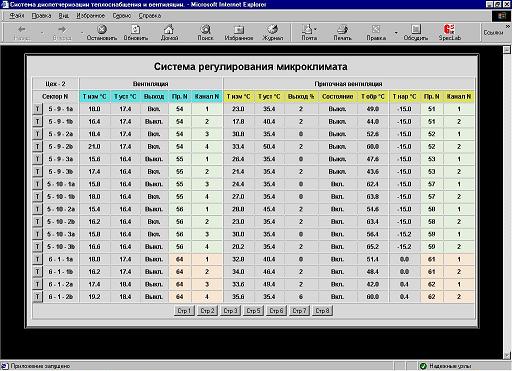Click T button for sector 5-10-2b

[38, 222]
